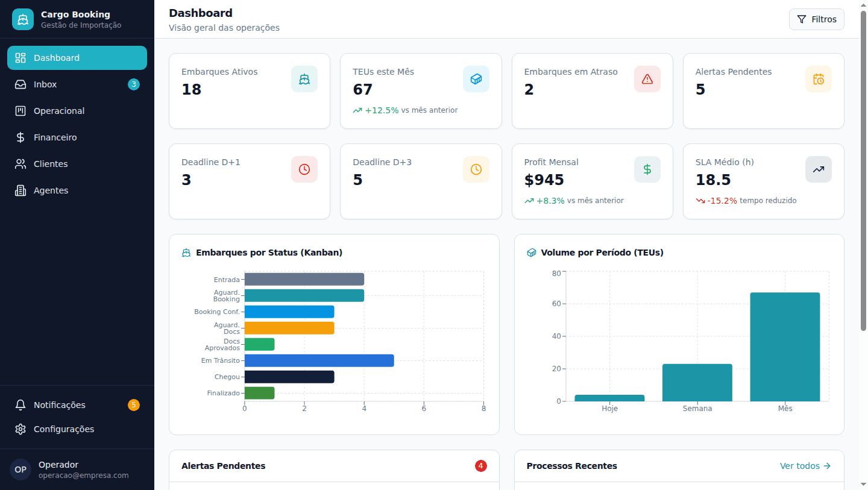The width and height of the screenshot is (868, 490).
Task: Click the Semana bar in volume chart
Action: (697, 383)
